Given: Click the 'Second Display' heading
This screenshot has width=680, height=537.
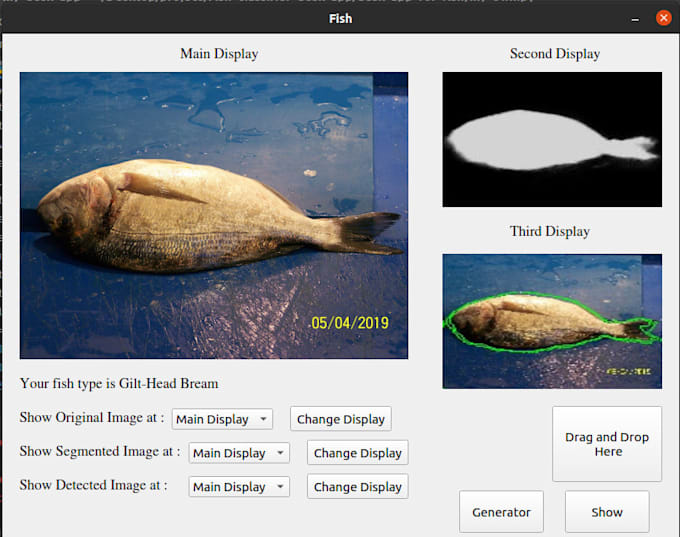Looking at the screenshot, I should click(555, 54).
